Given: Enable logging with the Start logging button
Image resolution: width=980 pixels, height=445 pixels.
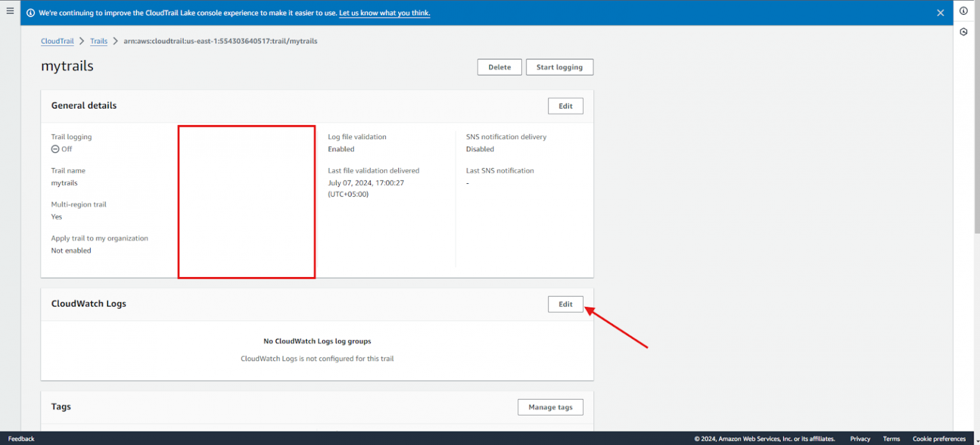Looking at the screenshot, I should [x=560, y=66].
